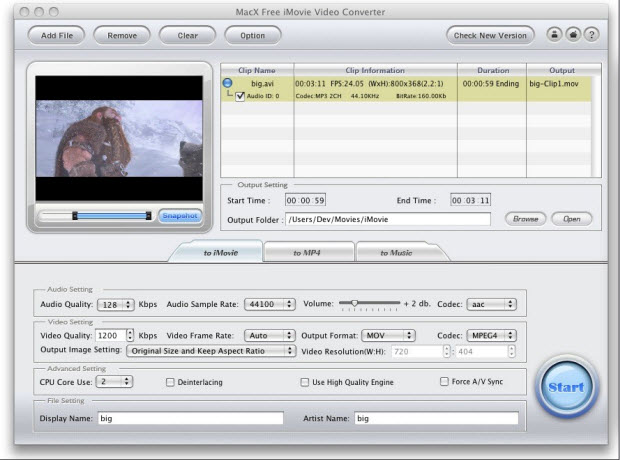Uncheck the Audio ID: 0 checkbox

(240, 96)
